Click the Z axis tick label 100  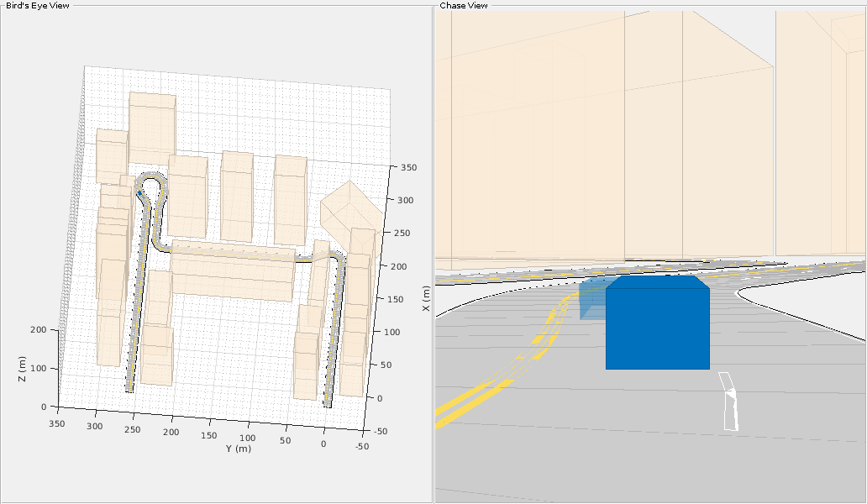pyautogui.click(x=38, y=369)
